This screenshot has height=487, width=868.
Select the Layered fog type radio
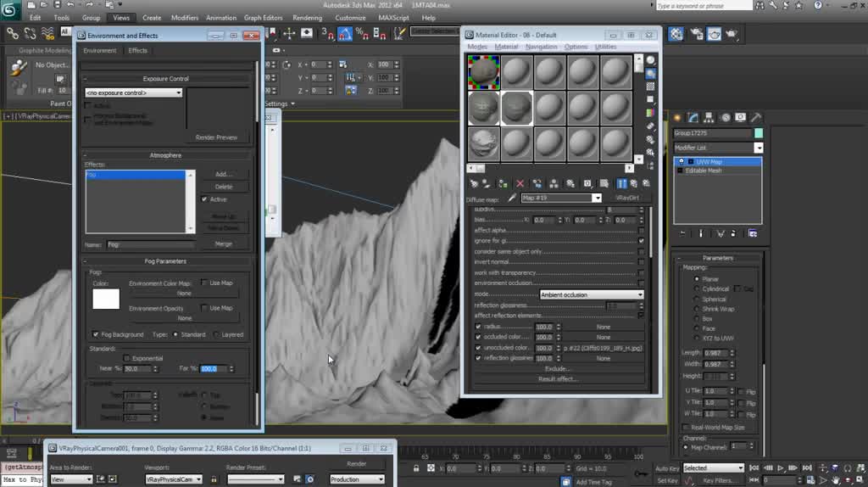coord(216,334)
